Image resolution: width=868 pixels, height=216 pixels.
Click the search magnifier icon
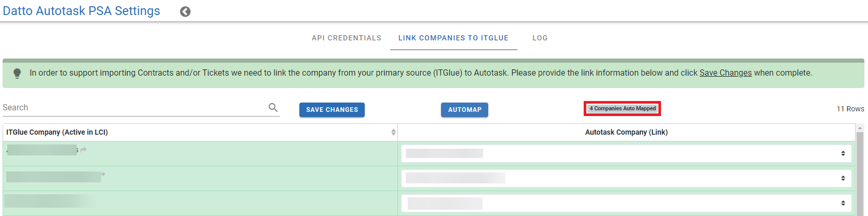(x=273, y=107)
